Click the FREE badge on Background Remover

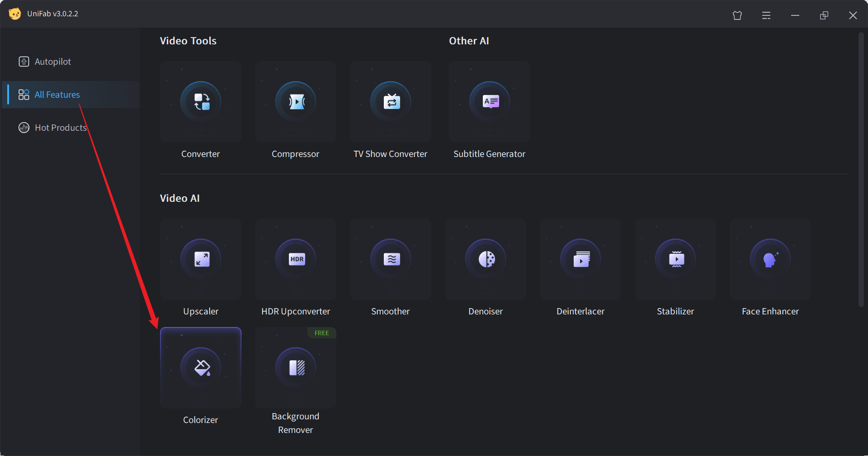(x=322, y=333)
